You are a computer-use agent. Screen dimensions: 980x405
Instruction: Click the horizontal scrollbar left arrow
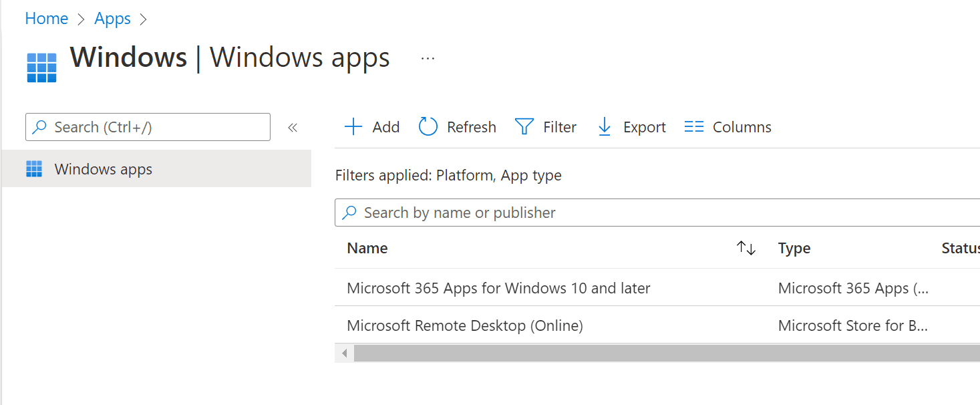[x=345, y=353]
